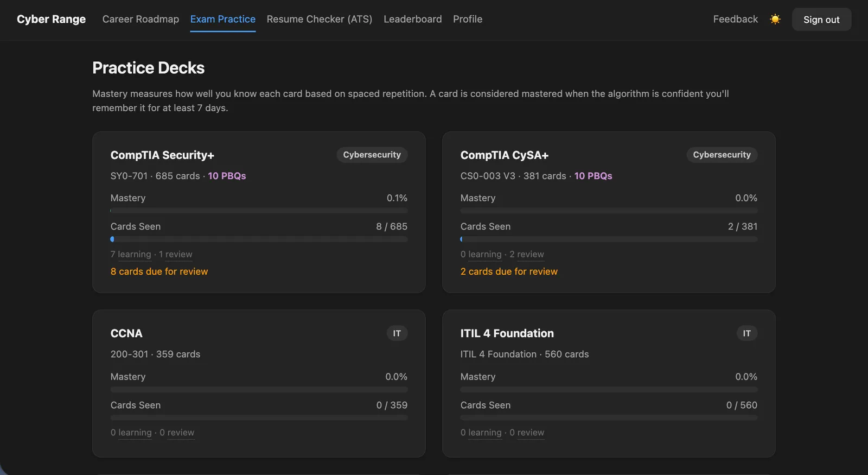Open the CompTIA Security+ deck

[259, 212]
